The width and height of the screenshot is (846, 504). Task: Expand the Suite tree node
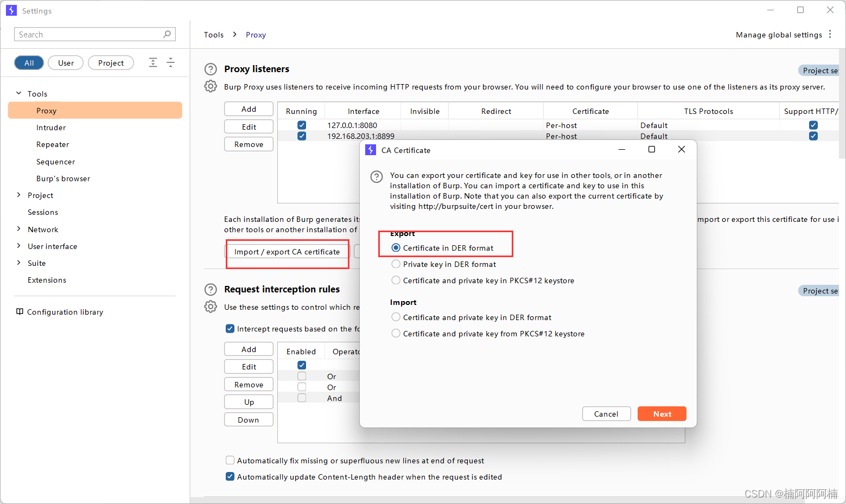tap(19, 263)
